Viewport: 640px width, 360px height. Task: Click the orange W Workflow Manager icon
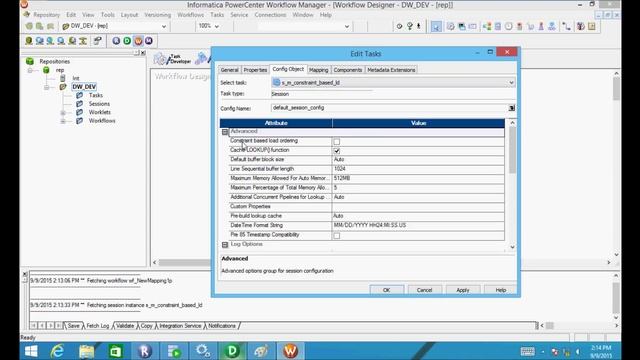138,41
